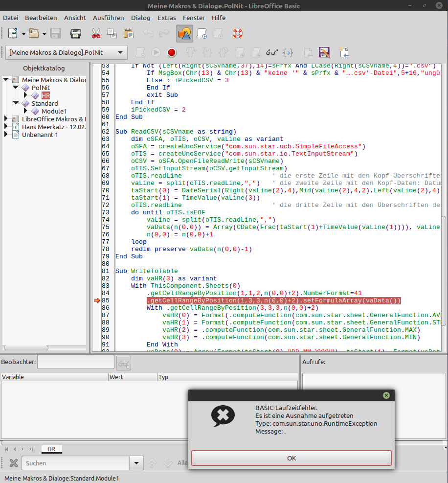This screenshot has width=448, height=483.
Task: Select the PolNit library item
Action: click(x=41, y=88)
